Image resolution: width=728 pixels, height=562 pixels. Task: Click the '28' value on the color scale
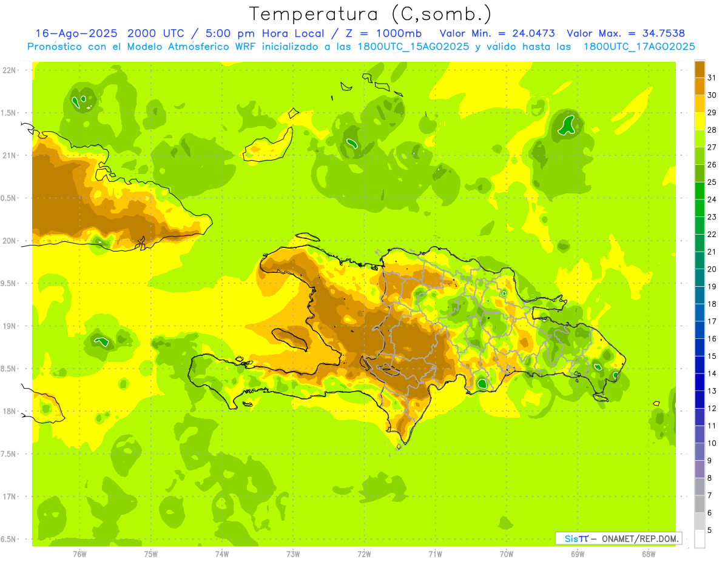(712, 130)
